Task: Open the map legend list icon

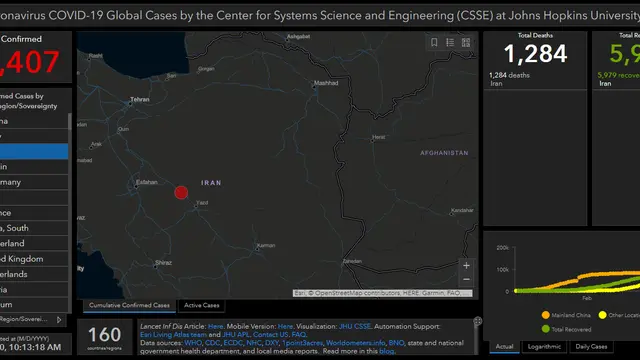Action: [450, 42]
